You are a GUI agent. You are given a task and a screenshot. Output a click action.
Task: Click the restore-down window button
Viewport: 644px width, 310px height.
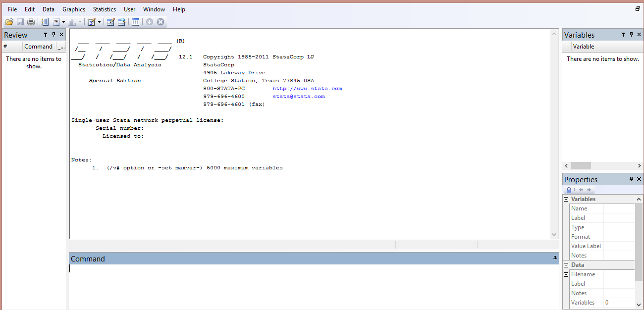point(638,9)
